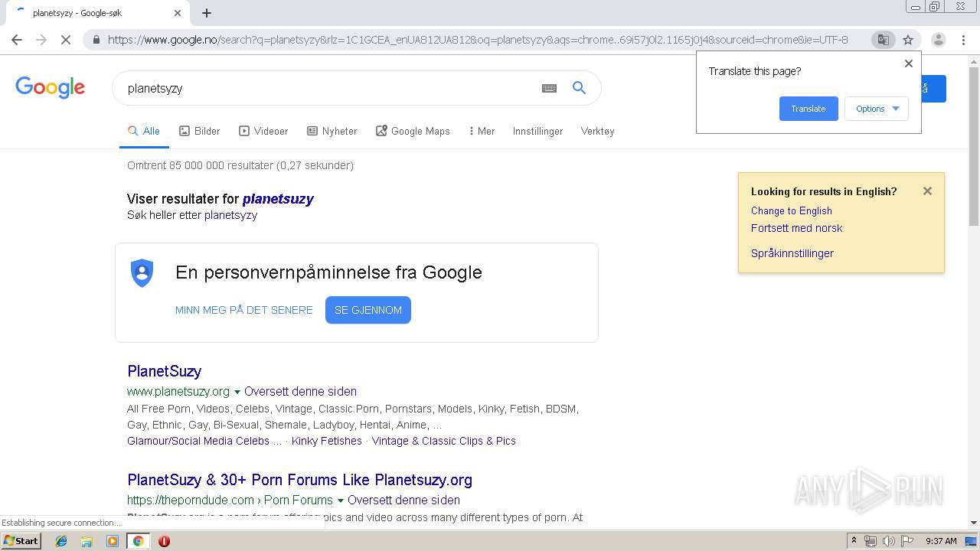Image resolution: width=980 pixels, height=551 pixels.
Task: Launch Internet Explorer from taskbar
Action: pos(61,541)
